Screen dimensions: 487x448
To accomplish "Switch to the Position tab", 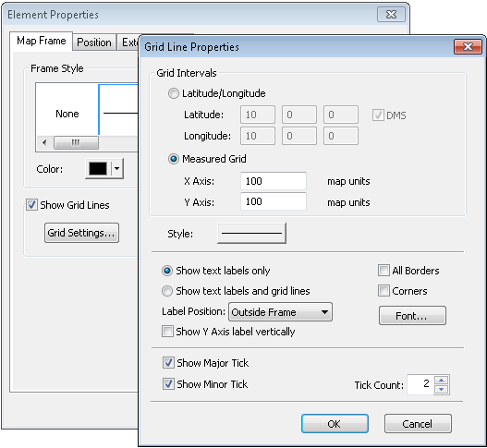I will (x=94, y=42).
